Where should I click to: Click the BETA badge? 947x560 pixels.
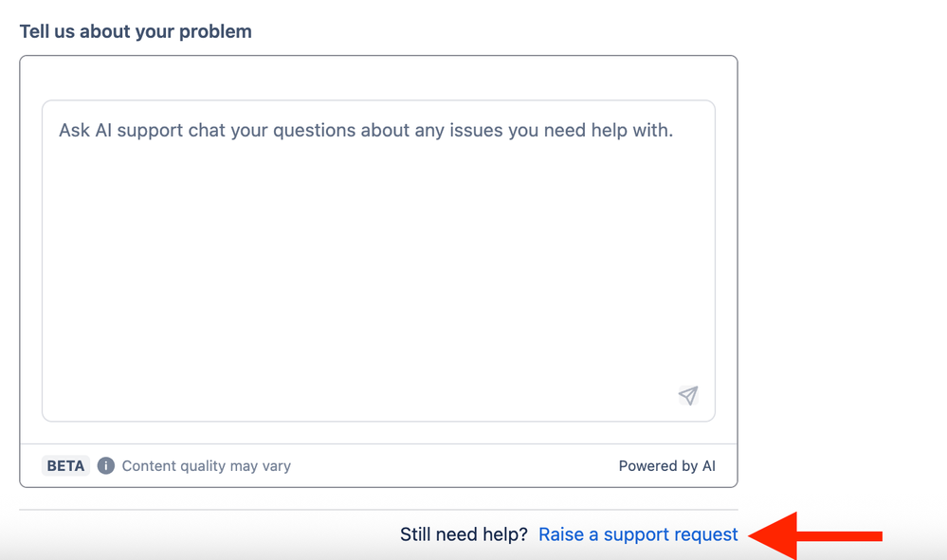65,465
